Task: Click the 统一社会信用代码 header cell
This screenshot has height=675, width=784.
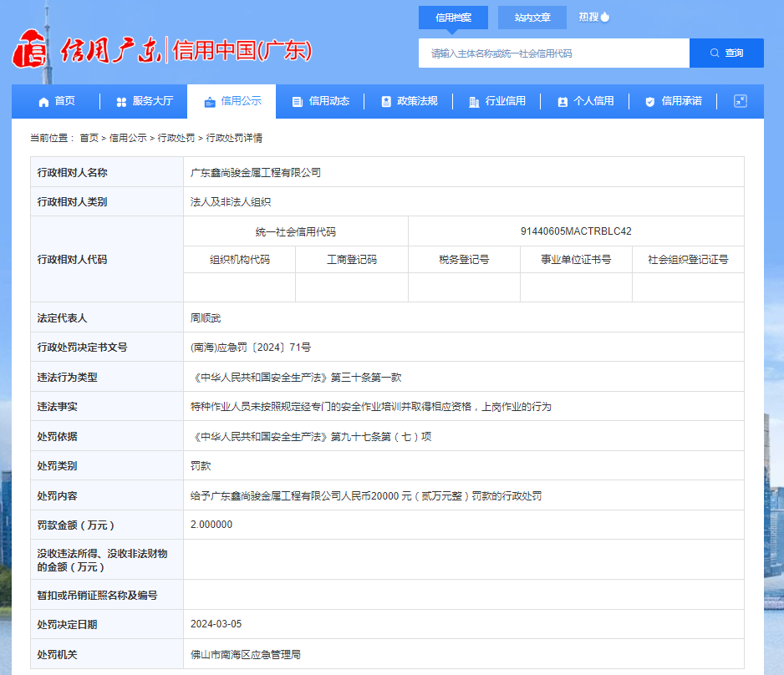Action: point(296,232)
